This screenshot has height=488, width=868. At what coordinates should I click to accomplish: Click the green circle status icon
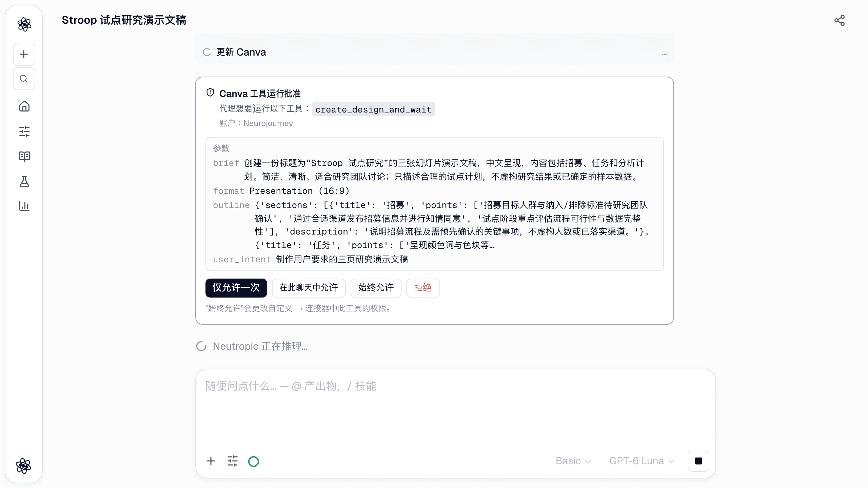pos(254,461)
